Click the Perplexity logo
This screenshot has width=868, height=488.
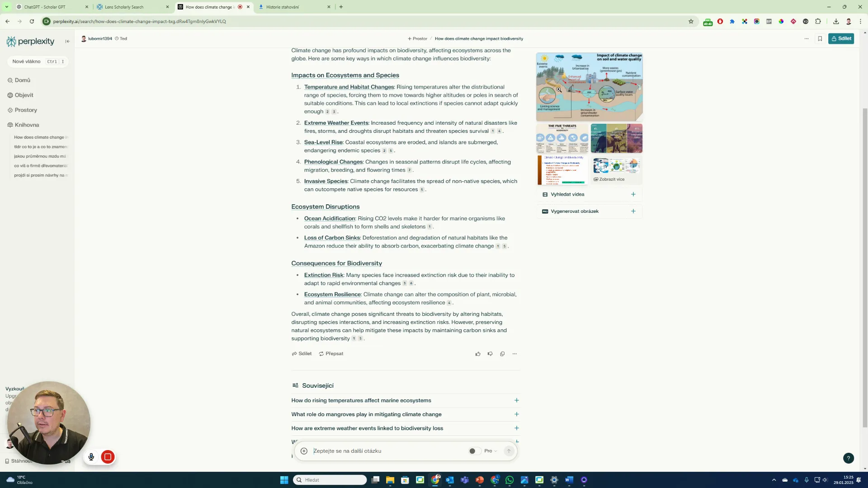[30, 41]
